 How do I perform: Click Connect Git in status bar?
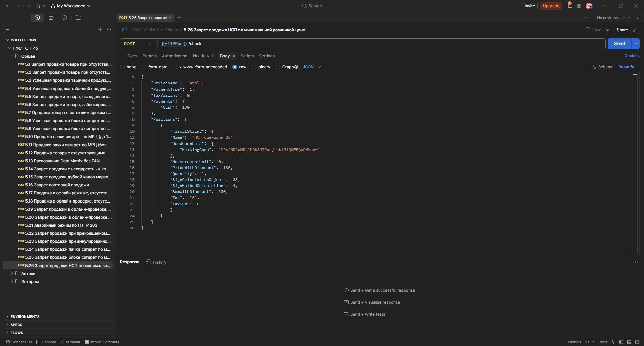(19, 342)
